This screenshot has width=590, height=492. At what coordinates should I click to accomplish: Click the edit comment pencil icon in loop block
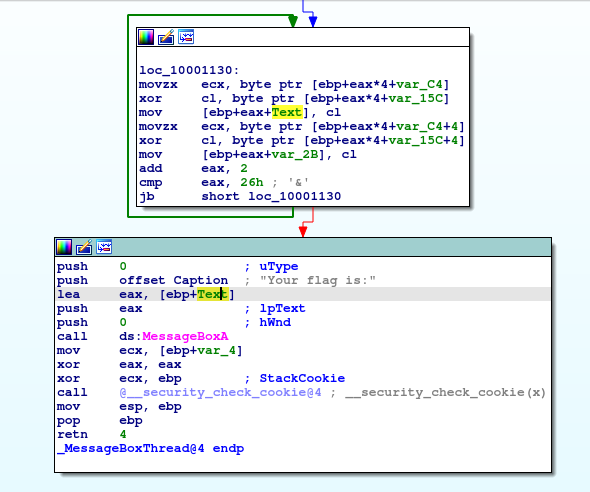tap(166, 37)
